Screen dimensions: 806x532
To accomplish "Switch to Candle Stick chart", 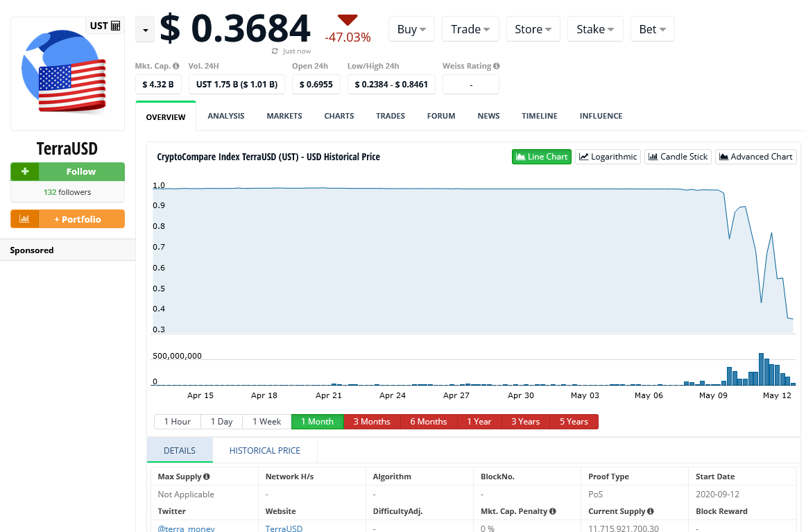I will pos(678,157).
